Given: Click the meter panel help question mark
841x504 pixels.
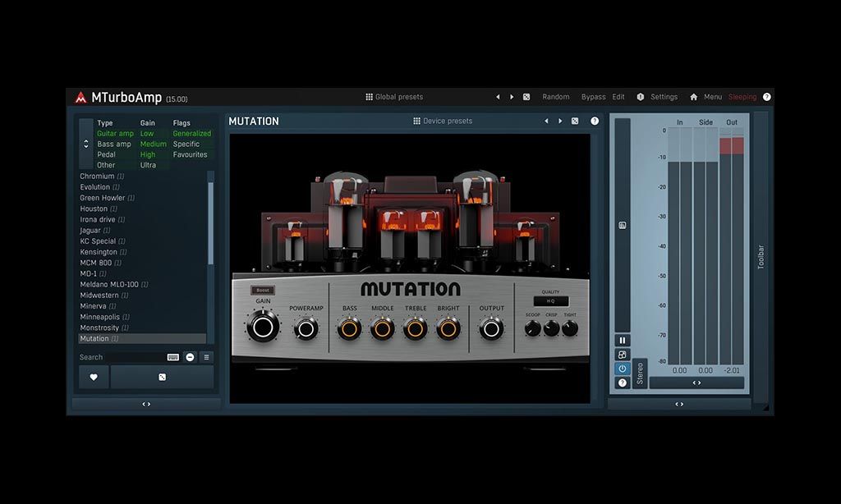Looking at the screenshot, I should coord(623,383).
